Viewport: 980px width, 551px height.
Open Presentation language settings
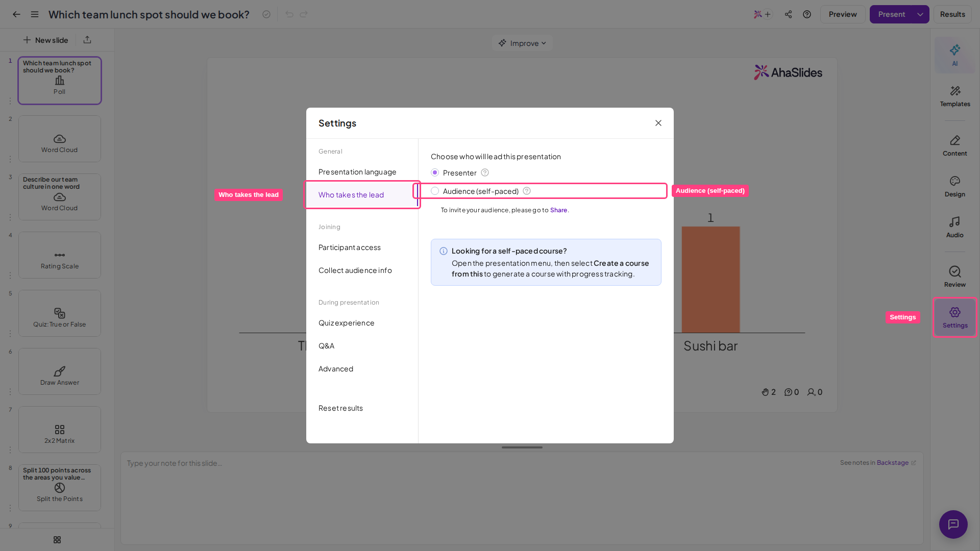362,172
